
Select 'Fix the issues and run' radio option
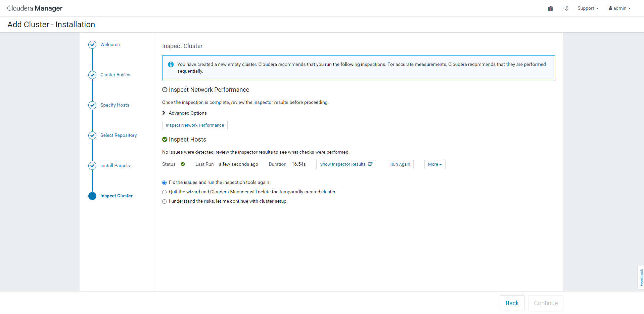164,183
